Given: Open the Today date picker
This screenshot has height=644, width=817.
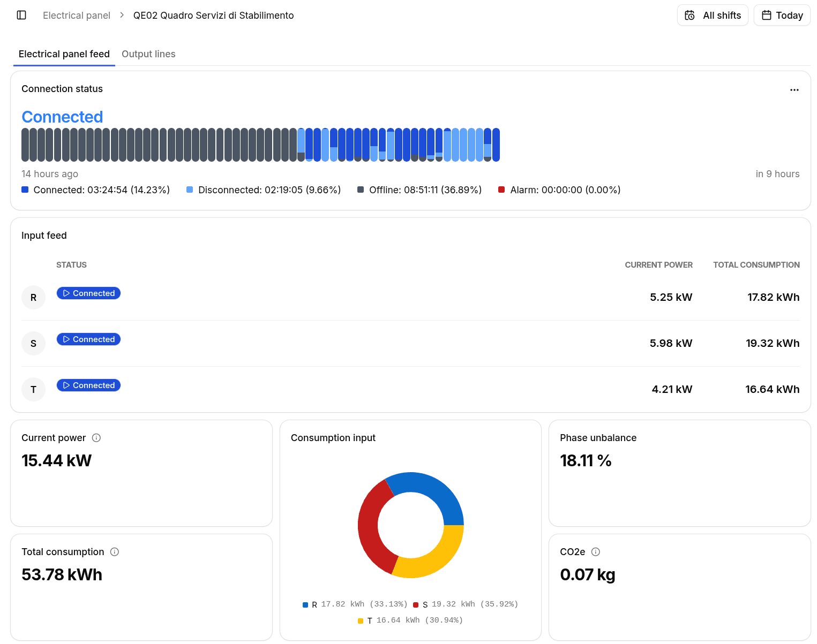Looking at the screenshot, I should (782, 15).
